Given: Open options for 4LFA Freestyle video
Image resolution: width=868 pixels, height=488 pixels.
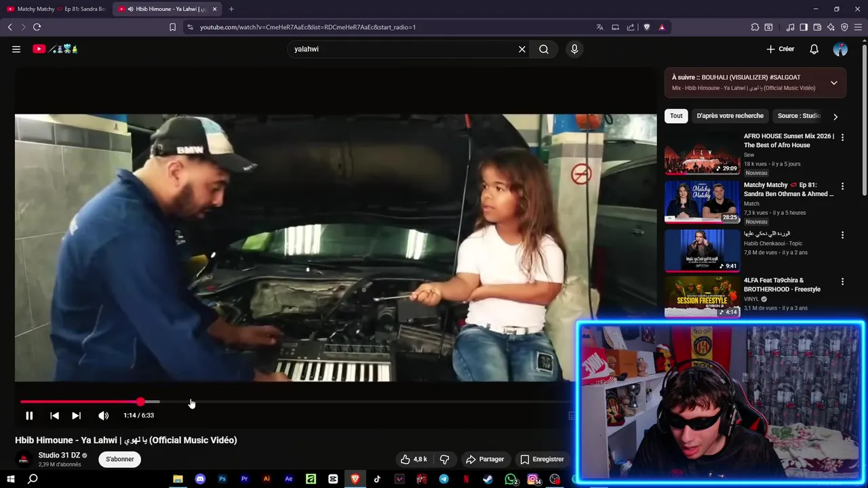Looking at the screenshot, I should pos(842,281).
